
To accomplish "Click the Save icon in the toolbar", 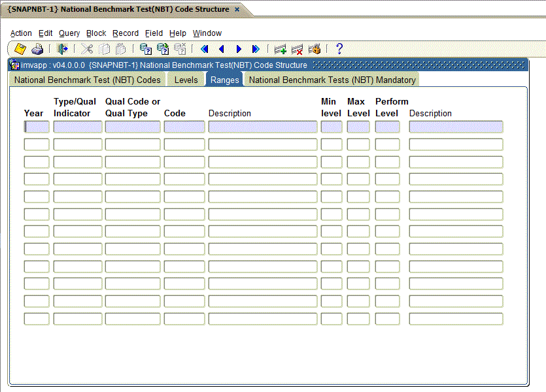I will [20, 49].
